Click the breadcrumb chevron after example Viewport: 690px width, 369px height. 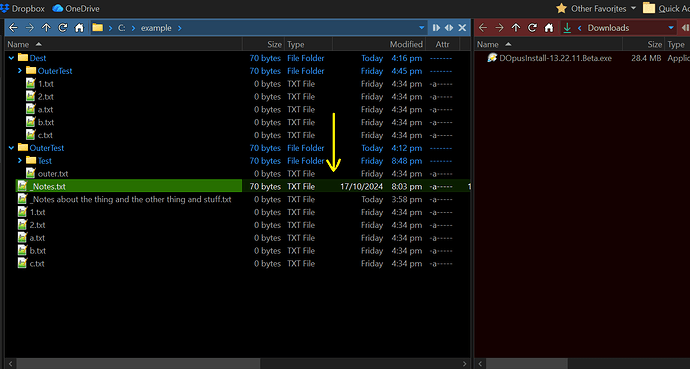point(180,28)
